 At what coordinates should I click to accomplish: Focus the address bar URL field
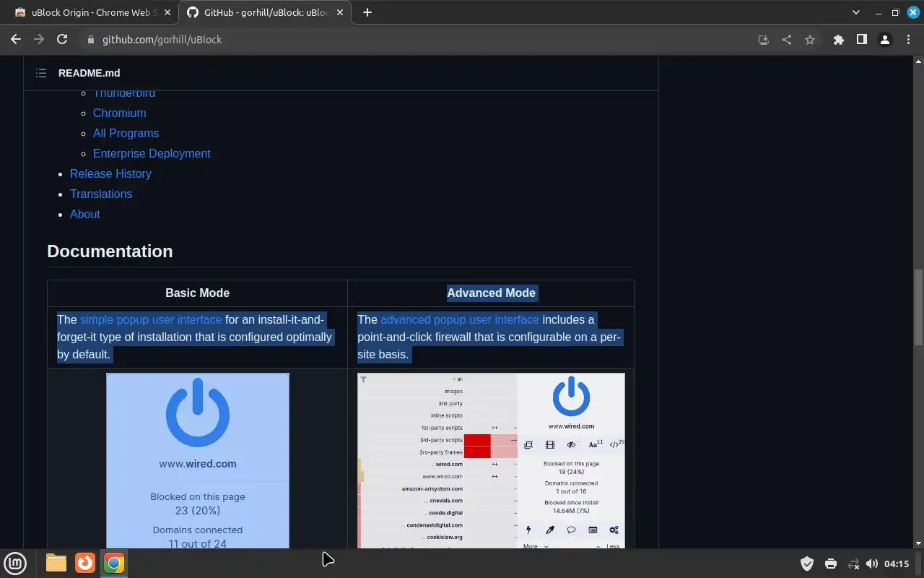tap(415, 40)
